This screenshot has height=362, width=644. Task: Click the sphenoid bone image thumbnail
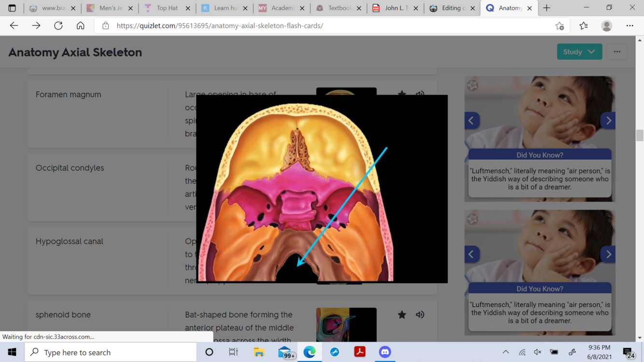pyautogui.click(x=346, y=325)
